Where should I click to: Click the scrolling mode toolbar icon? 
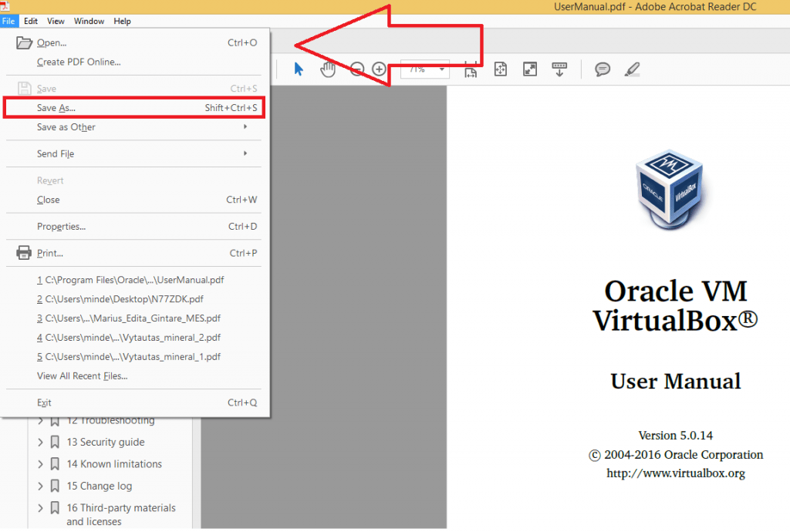559,69
